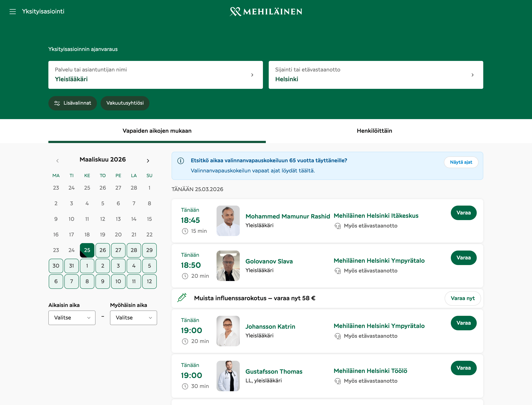Open the Myöhäisin aika dropdown
Image resolution: width=532 pixels, height=405 pixels.
pos(134,318)
